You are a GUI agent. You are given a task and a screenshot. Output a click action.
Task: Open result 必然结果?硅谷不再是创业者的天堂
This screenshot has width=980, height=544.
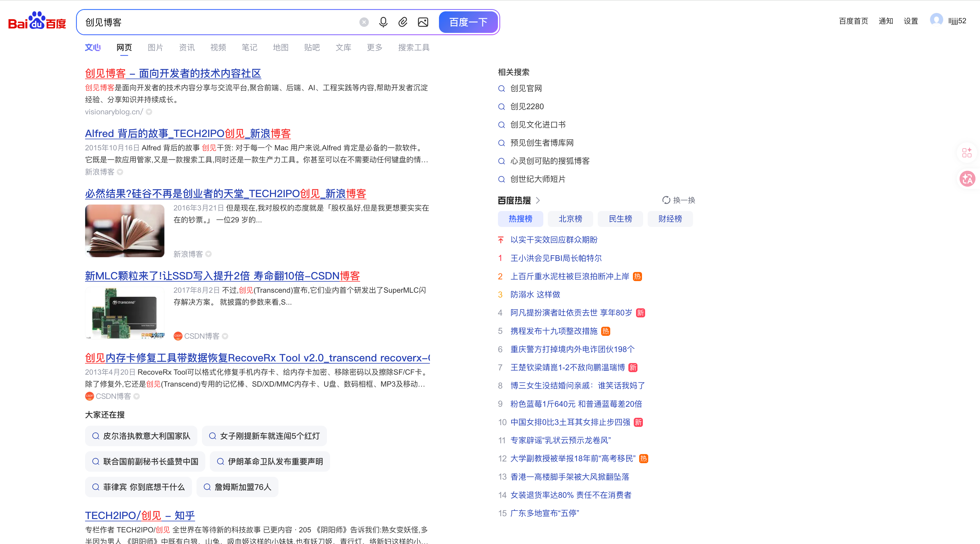click(226, 194)
